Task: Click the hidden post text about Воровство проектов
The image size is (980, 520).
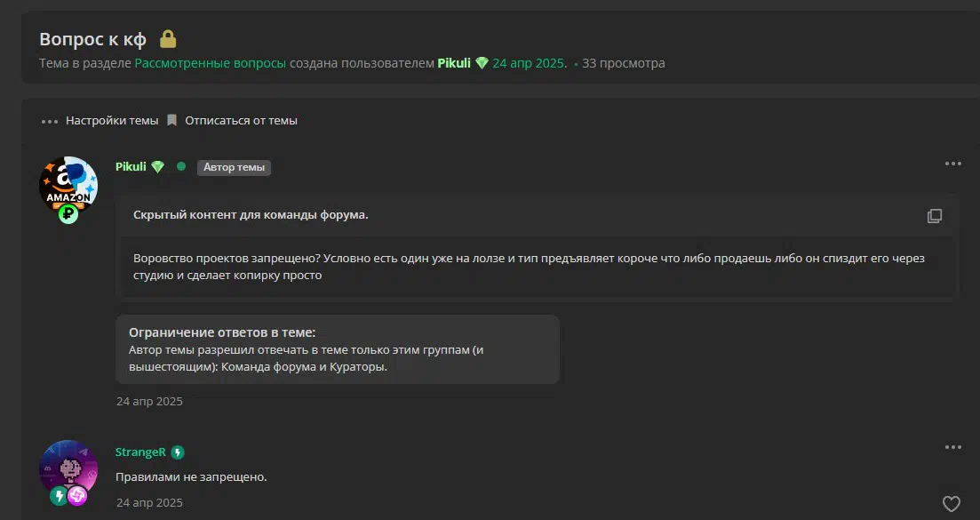Action: click(x=529, y=267)
